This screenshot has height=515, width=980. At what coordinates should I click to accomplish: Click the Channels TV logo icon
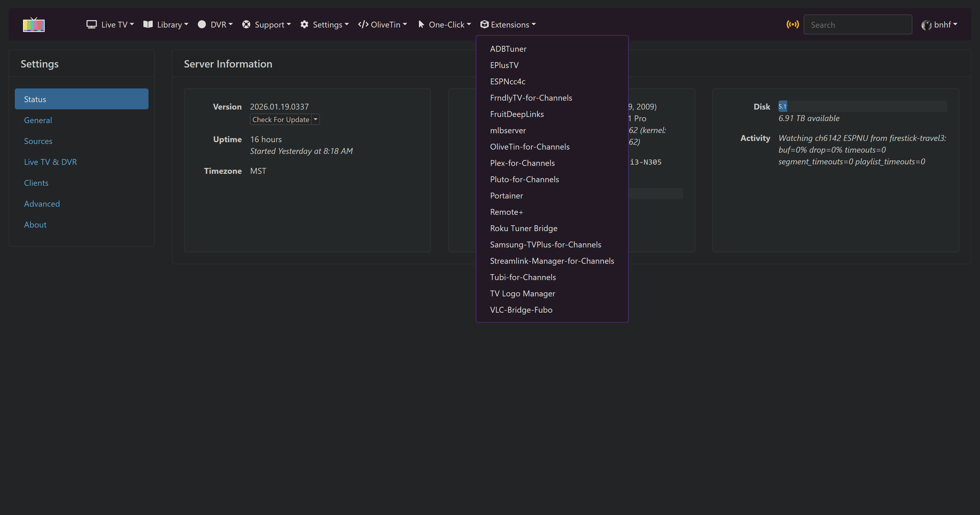coord(34,25)
